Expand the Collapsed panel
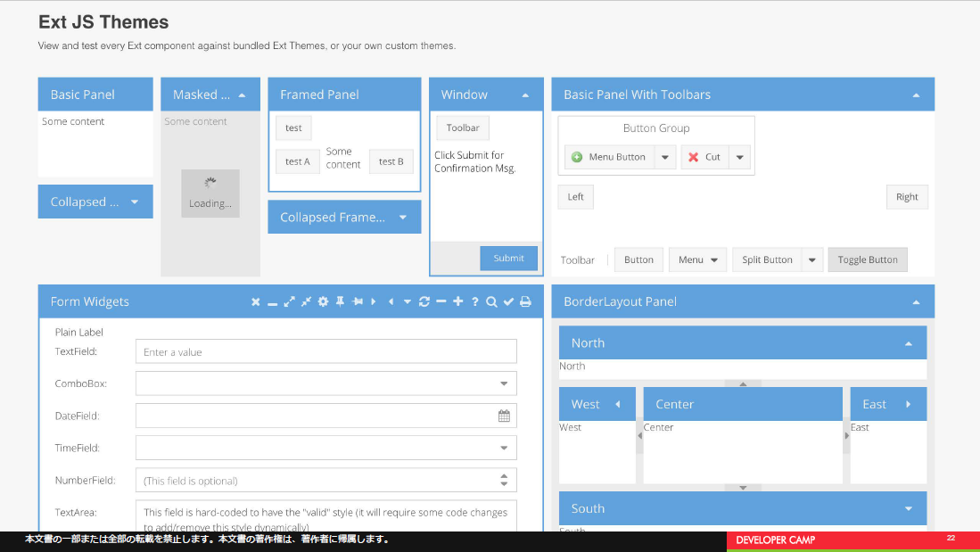This screenshot has width=980, height=552. [135, 202]
